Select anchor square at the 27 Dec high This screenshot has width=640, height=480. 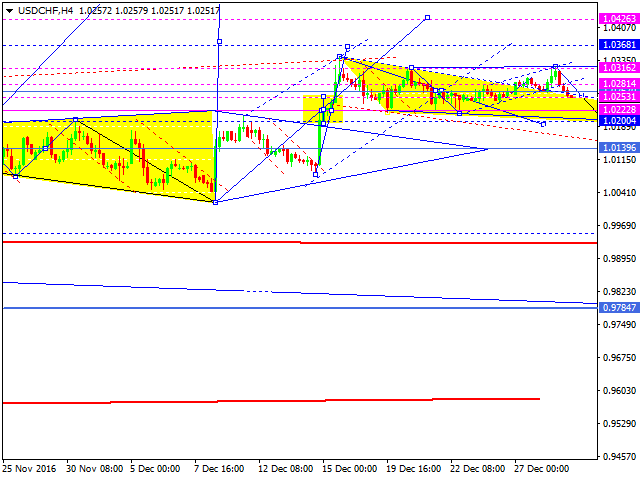coord(556,66)
